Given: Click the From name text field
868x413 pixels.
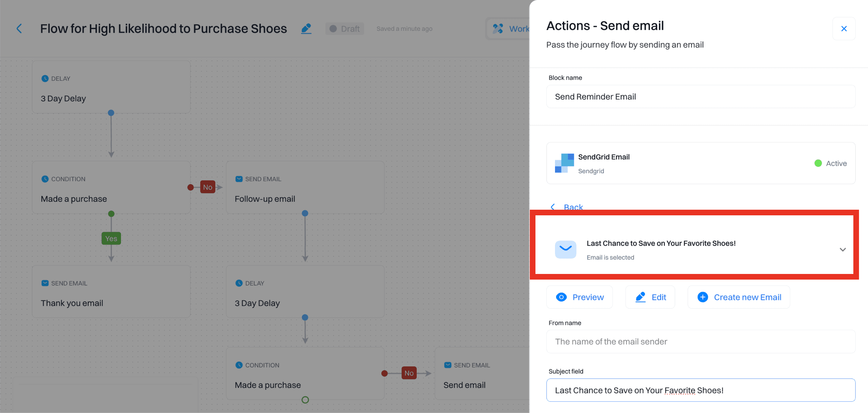Looking at the screenshot, I should coord(700,342).
